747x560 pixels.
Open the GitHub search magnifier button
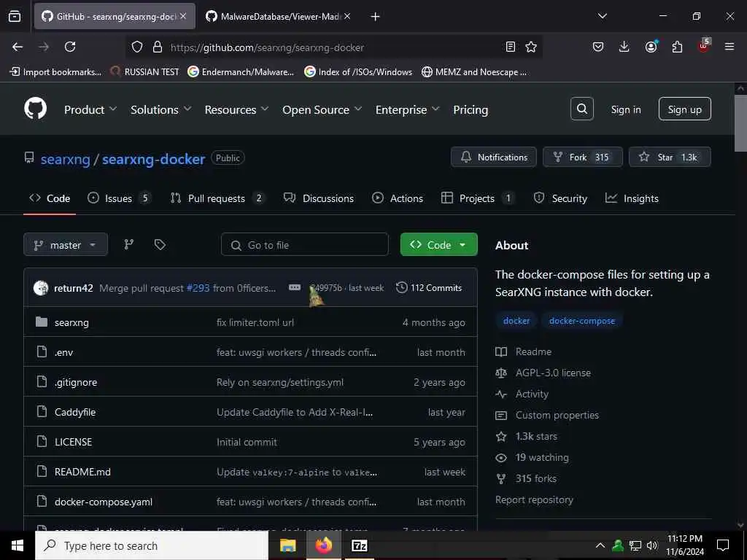(581, 109)
